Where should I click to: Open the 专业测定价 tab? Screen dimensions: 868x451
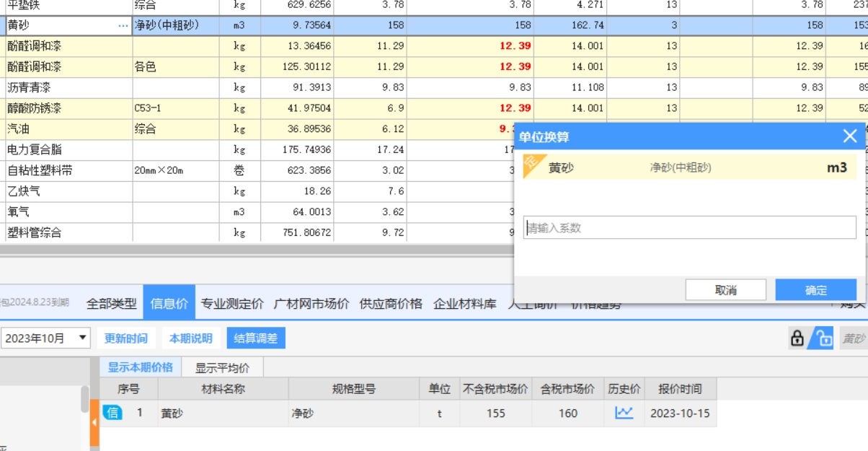[232, 304]
